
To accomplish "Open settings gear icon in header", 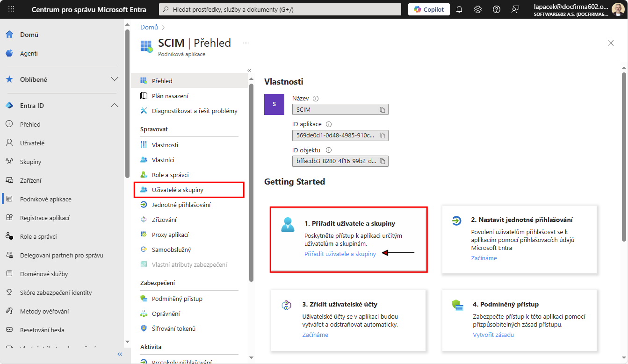I will pos(478,9).
